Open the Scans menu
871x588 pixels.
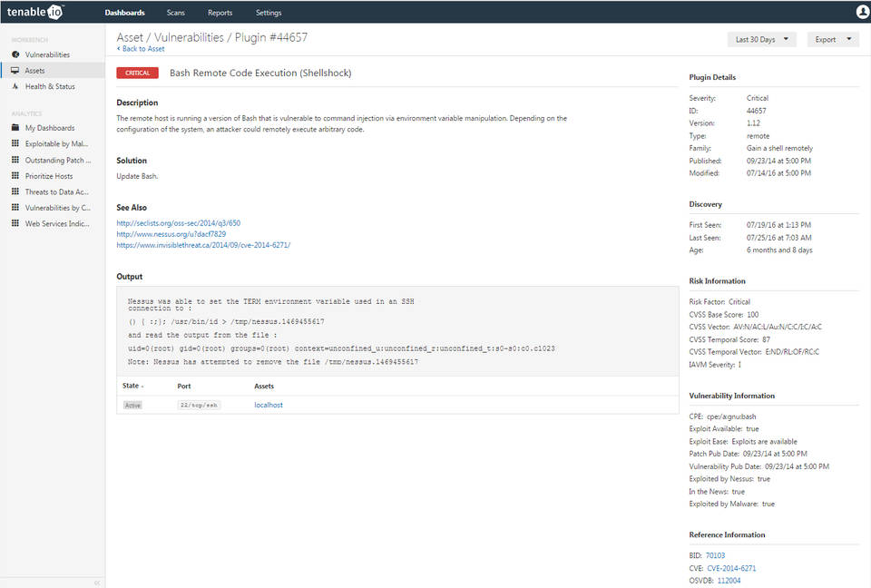pyautogui.click(x=176, y=13)
